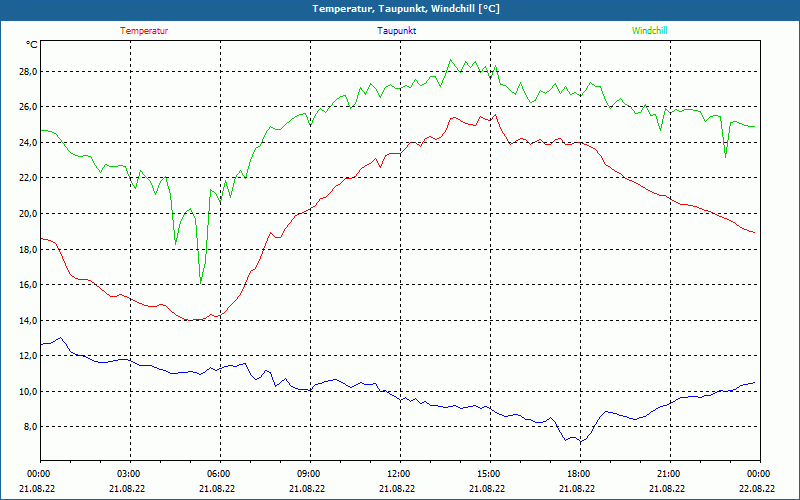Click the '21:00' time axis label

[667, 474]
